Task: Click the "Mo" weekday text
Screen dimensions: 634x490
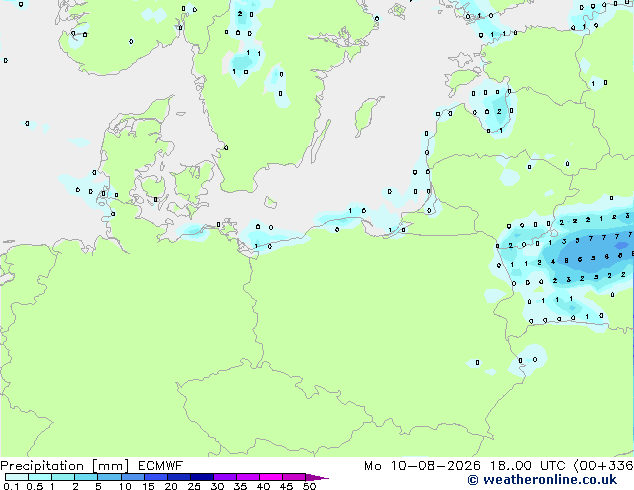Action: tap(373, 466)
